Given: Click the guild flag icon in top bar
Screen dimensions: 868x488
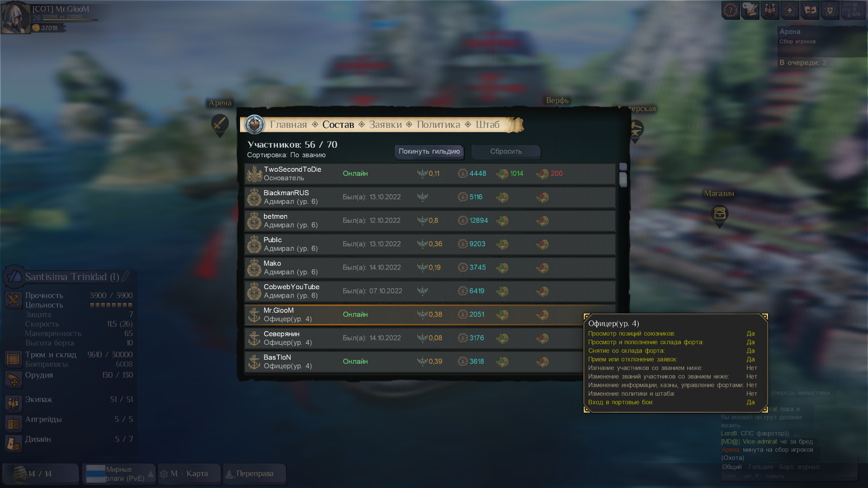Looking at the screenshot, I should pos(810,10).
